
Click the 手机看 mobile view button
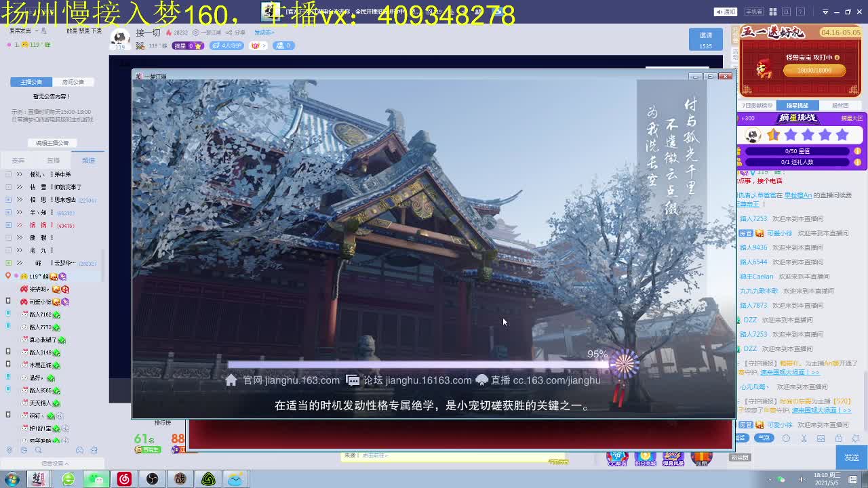(x=753, y=12)
